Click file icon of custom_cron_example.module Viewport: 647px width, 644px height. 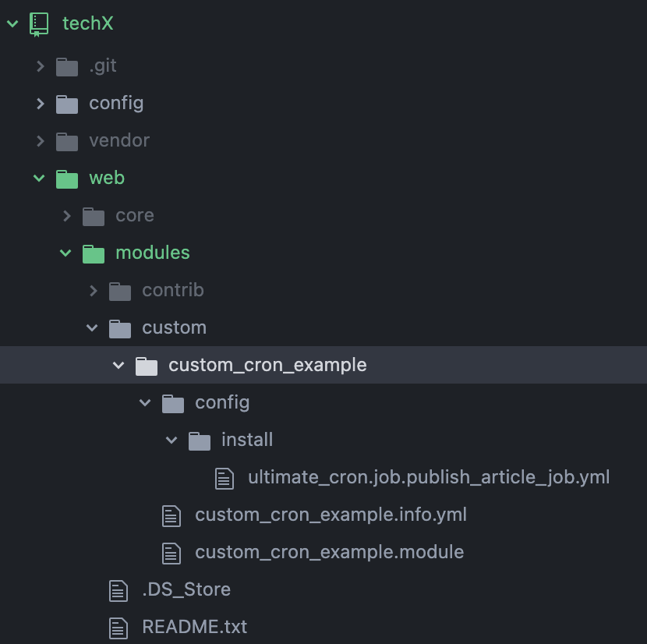[x=171, y=554]
